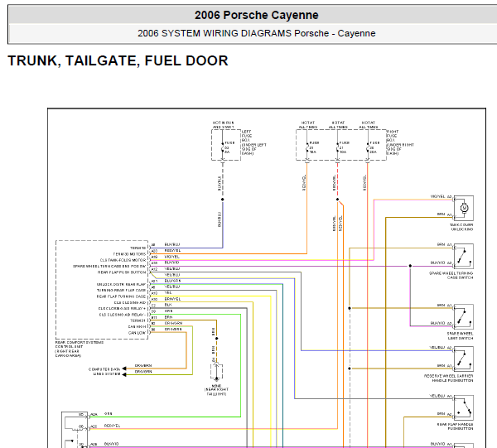This screenshot has height=448, width=497.
Task: Click the splice dot on the BLK/BLU wire
Action: 223,200
